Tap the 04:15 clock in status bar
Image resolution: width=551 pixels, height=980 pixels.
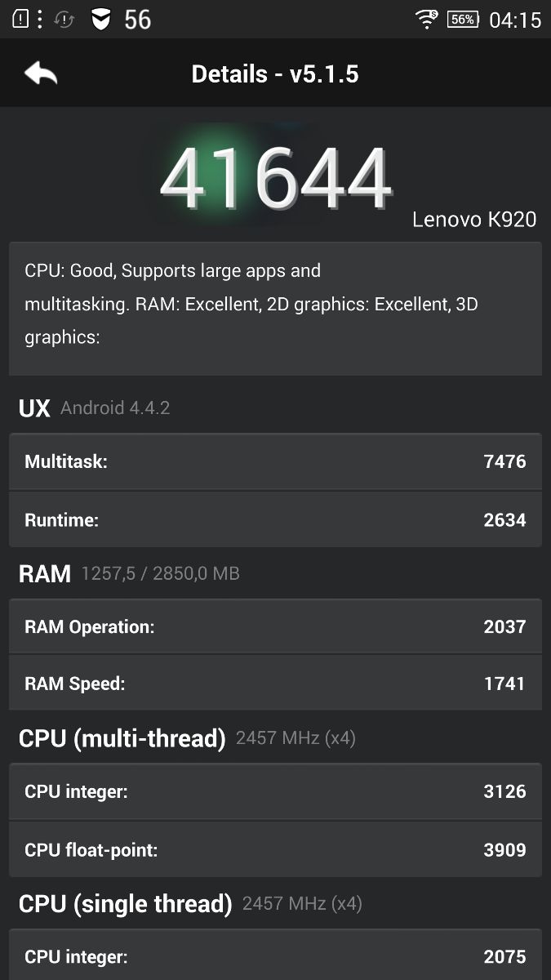pos(514,19)
